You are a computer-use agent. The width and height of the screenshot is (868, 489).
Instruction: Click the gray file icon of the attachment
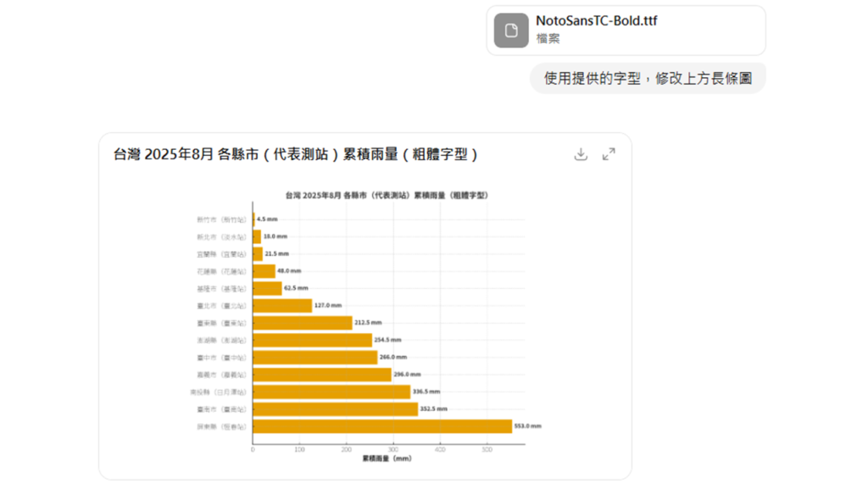click(511, 31)
